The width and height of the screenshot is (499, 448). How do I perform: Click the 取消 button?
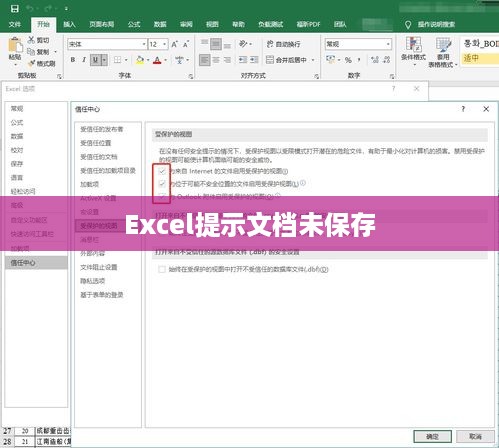click(x=475, y=436)
